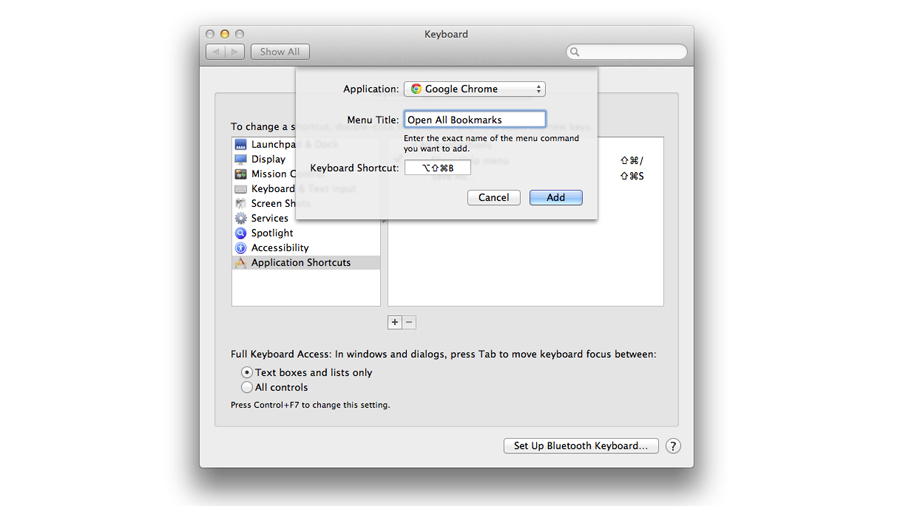Go forward with the right arrow button
Image resolution: width=900 pixels, height=506 pixels.
tap(235, 52)
